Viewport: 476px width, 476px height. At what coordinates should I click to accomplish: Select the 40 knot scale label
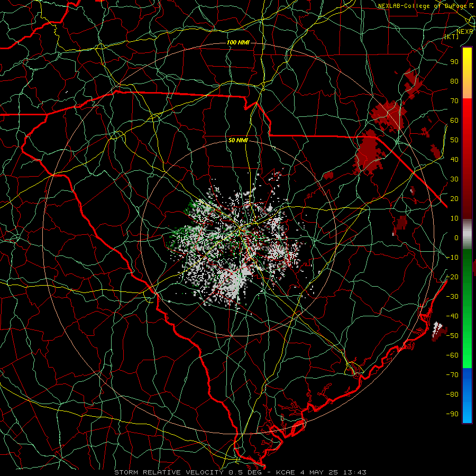click(454, 160)
